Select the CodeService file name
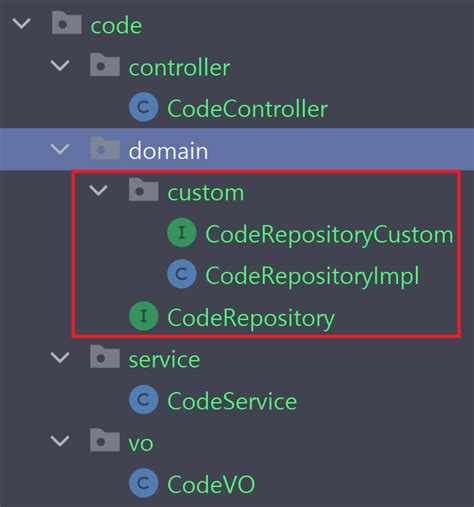 (232, 401)
